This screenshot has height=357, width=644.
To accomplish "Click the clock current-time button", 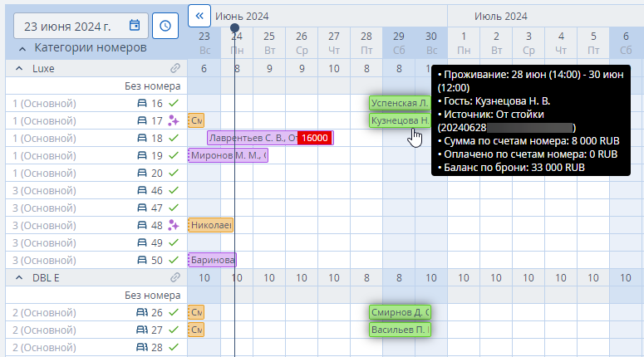I will (x=165, y=26).
